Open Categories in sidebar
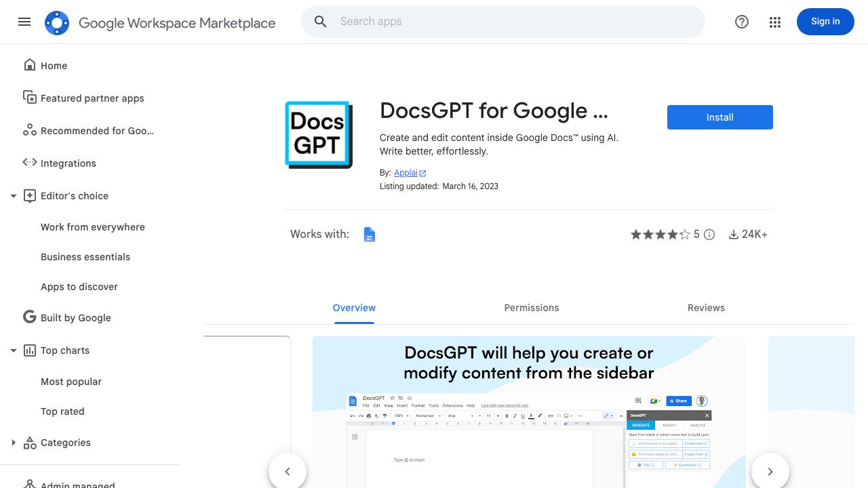Image resolution: width=868 pixels, height=488 pixels. [x=66, y=443]
